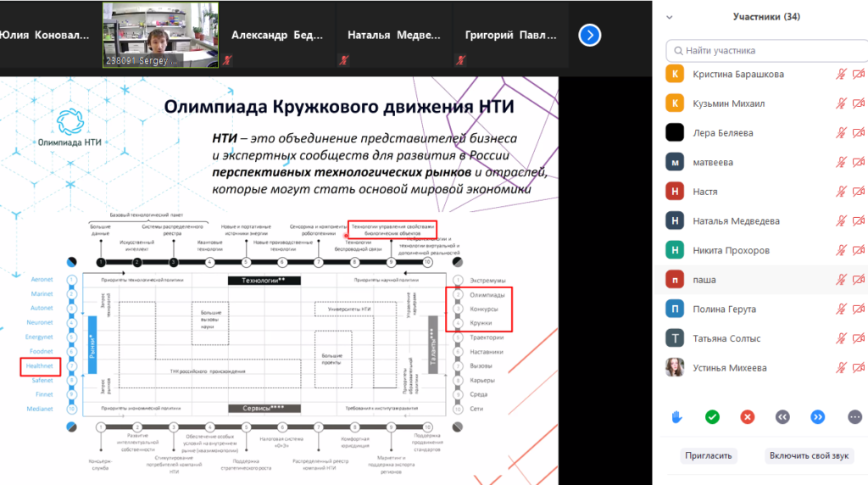This screenshot has height=485, width=868.
Task: Click video off icon for Лера Беляева
Action: click(x=859, y=133)
